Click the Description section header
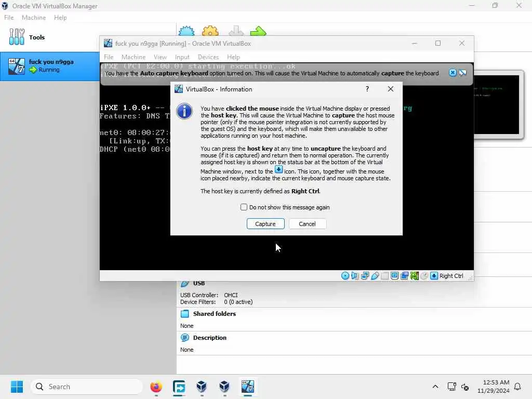 (210, 338)
